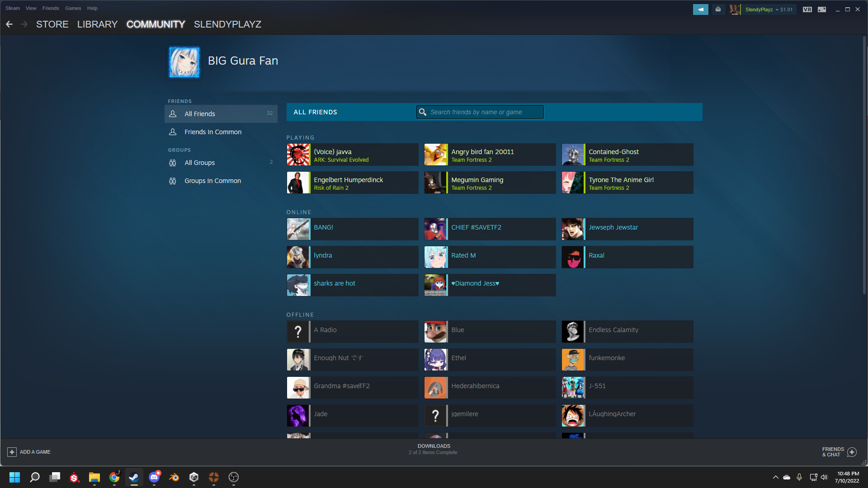Go forward with the right arrow
Image resolution: width=868 pixels, height=488 pixels.
[x=24, y=24]
